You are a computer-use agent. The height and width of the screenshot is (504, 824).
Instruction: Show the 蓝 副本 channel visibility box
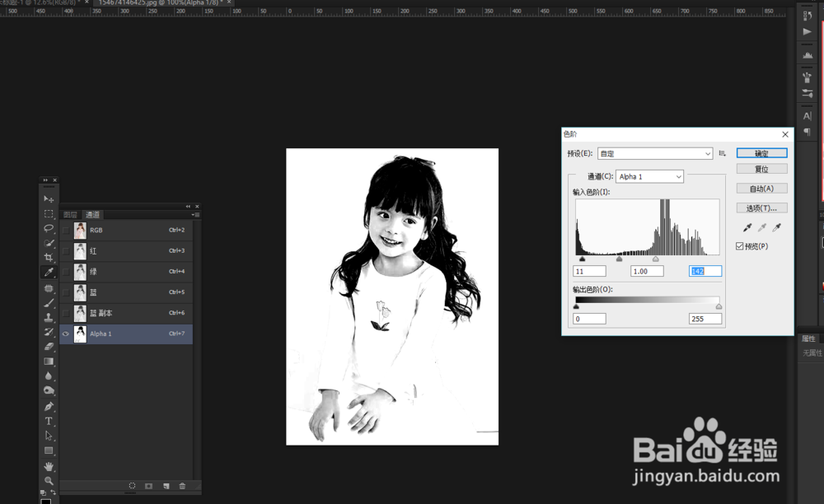[x=66, y=313]
